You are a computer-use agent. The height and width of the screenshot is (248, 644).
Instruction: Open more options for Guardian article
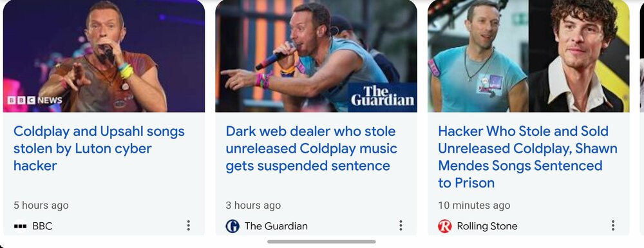[x=401, y=225]
